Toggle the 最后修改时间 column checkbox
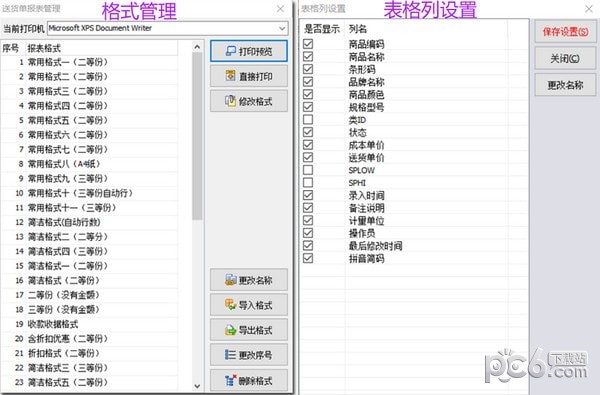This screenshot has height=395, width=600. tap(308, 246)
